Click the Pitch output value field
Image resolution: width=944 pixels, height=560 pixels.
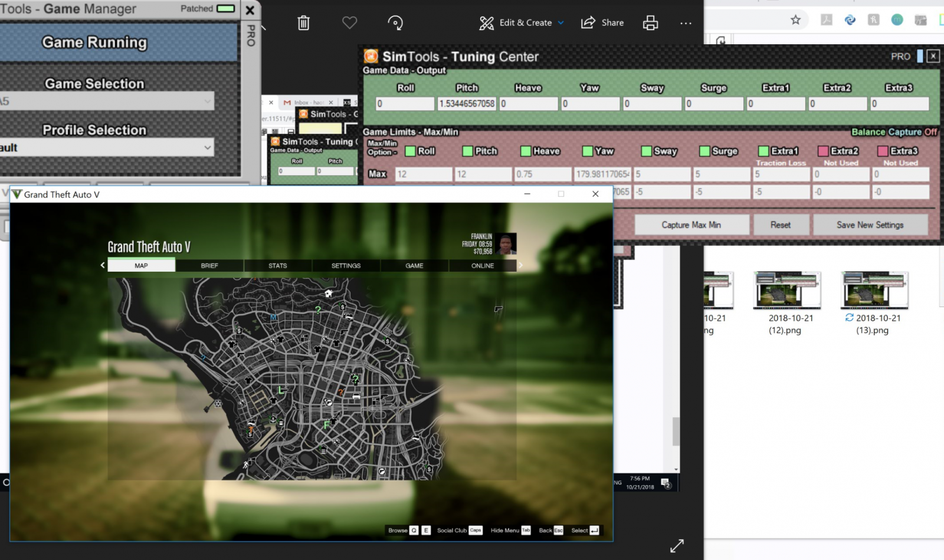pyautogui.click(x=467, y=104)
